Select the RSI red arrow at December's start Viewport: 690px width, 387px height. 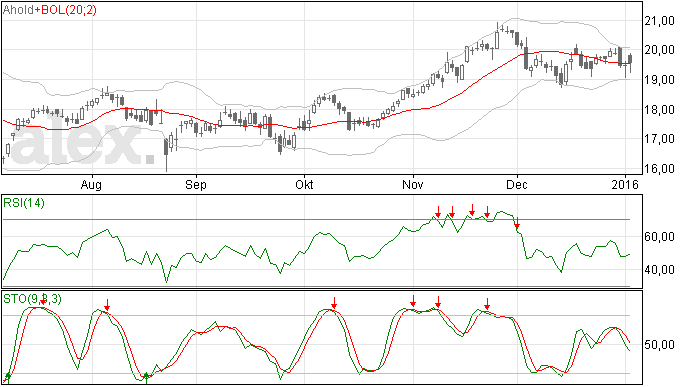click(518, 223)
